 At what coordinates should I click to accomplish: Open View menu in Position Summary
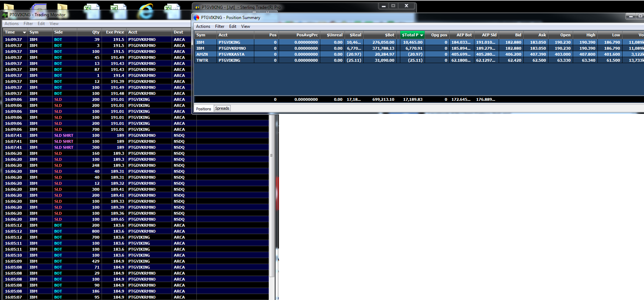click(x=245, y=26)
